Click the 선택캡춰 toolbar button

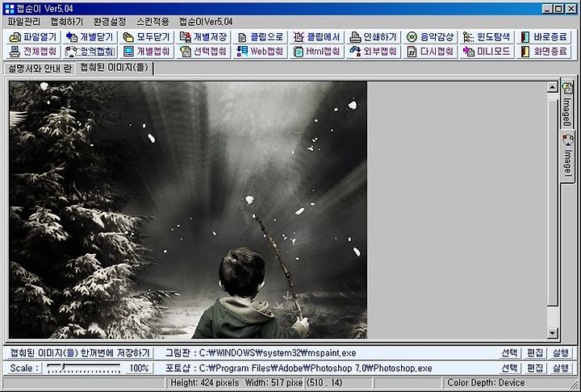[203, 52]
